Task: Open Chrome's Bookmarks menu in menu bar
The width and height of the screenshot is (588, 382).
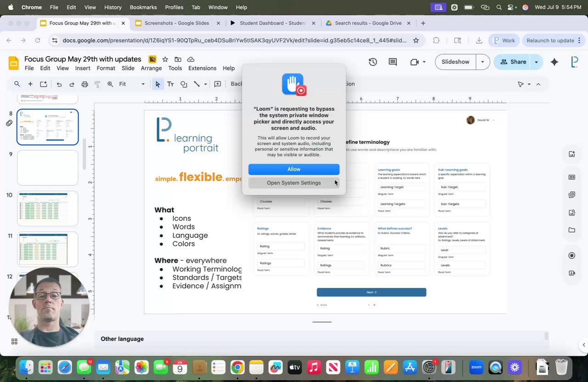Action: 143,7
